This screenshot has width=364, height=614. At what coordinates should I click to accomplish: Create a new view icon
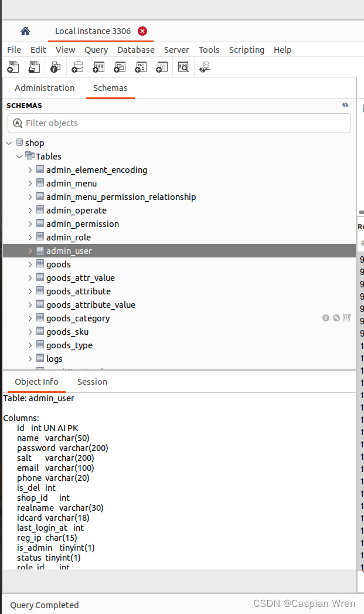120,67
